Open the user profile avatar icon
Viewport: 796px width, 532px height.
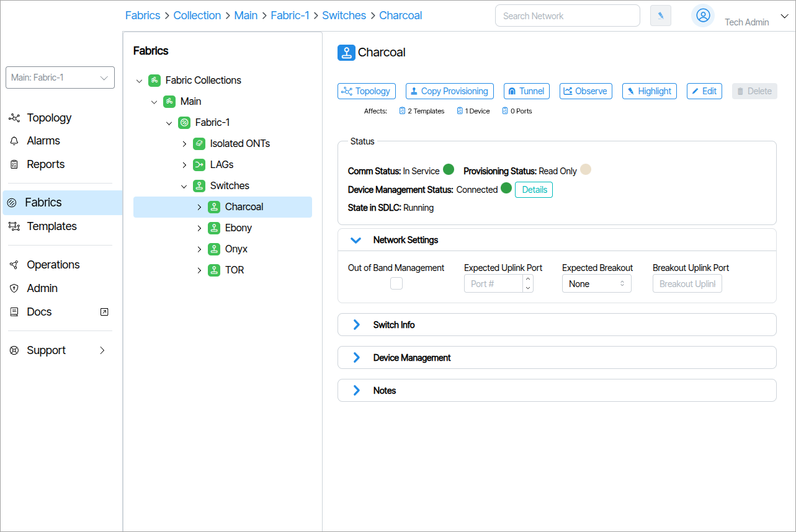pyautogui.click(x=703, y=16)
